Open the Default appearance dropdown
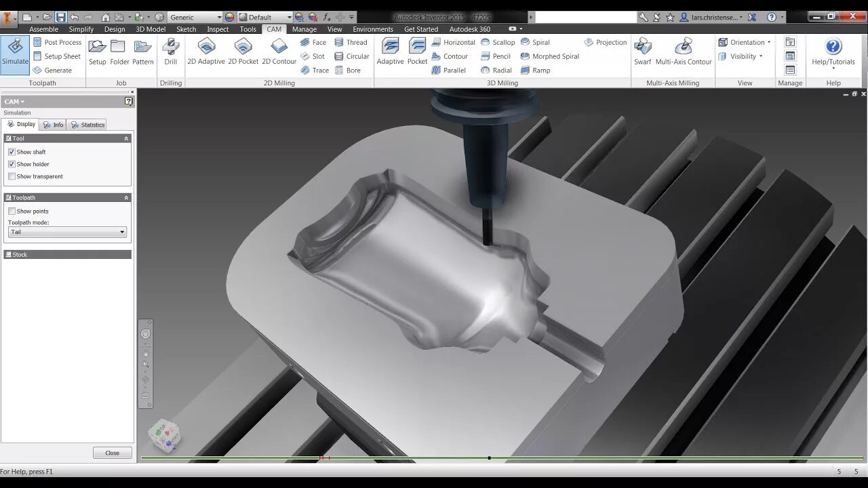The width and height of the screenshot is (868, 488). [x=265, y=17]
